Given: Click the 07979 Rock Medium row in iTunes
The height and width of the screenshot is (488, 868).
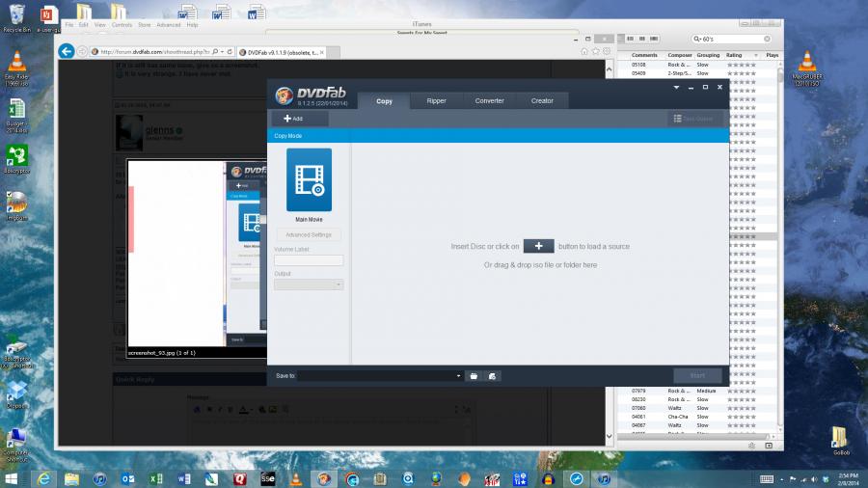Looking at the screenshot, I should (x=697, y=391).
